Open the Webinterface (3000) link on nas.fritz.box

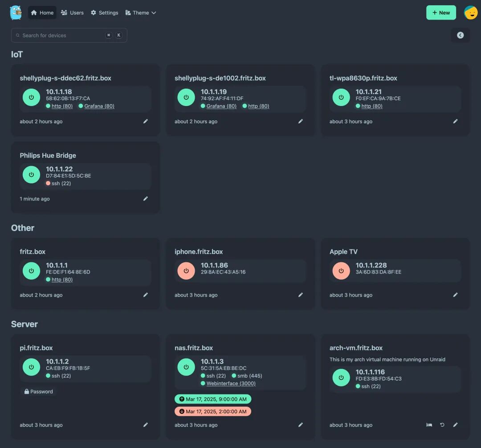[231, 383]
